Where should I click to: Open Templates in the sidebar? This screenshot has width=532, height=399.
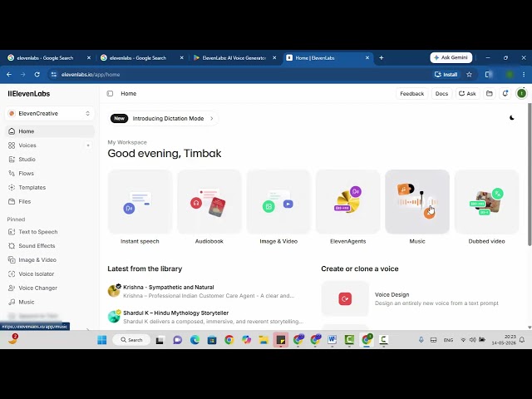pos(50,187)
